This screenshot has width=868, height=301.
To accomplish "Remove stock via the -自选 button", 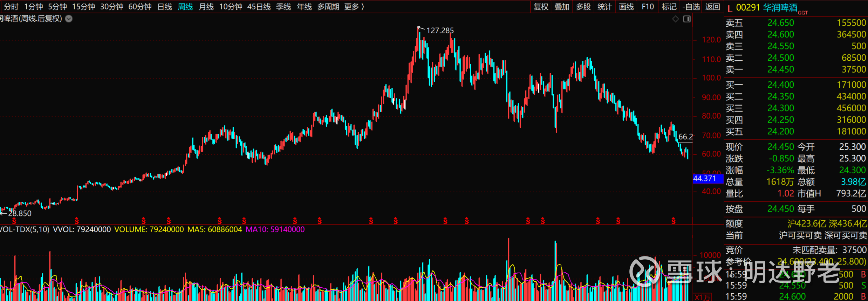I will coord(691,7).
